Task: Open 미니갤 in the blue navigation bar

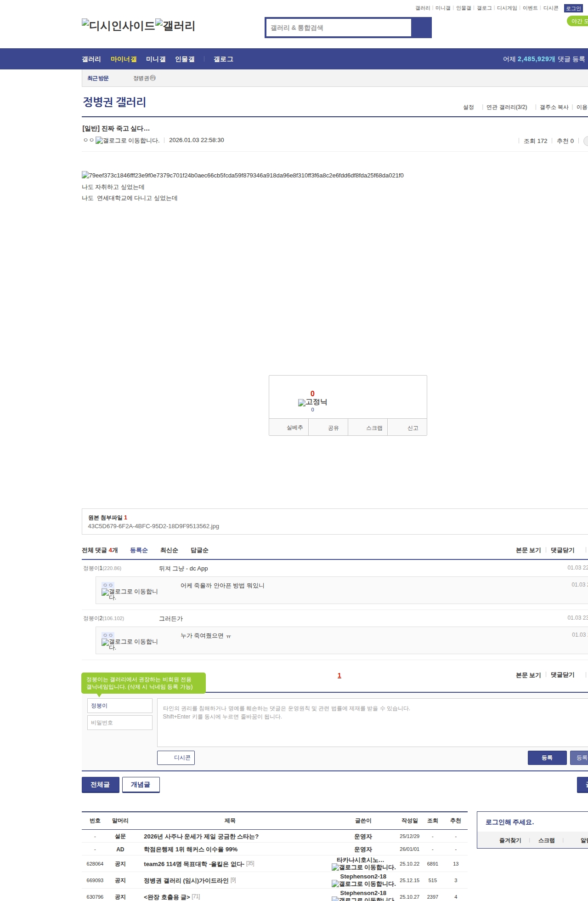Action: point(156,59)
